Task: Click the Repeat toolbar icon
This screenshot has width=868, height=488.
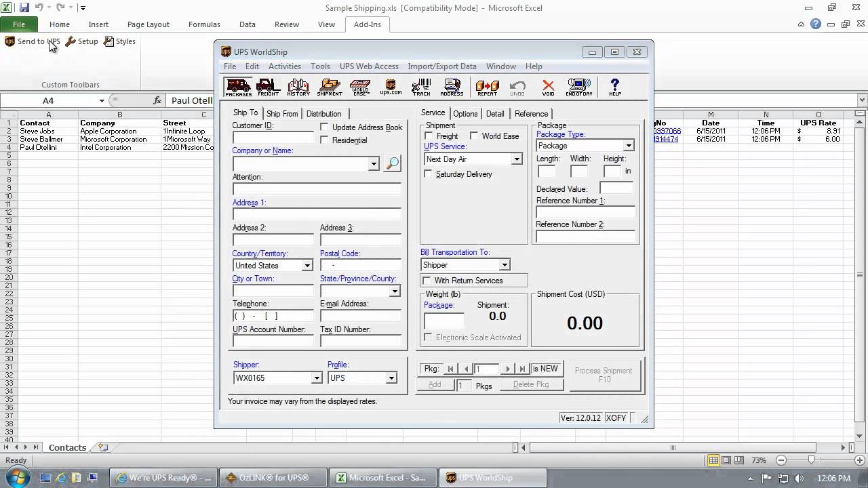Action: [x=487, y=87]
